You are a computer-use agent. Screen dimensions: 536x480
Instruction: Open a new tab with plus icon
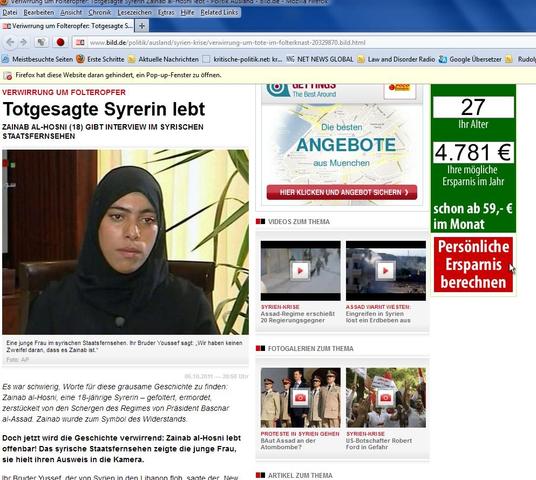[142, 26]
